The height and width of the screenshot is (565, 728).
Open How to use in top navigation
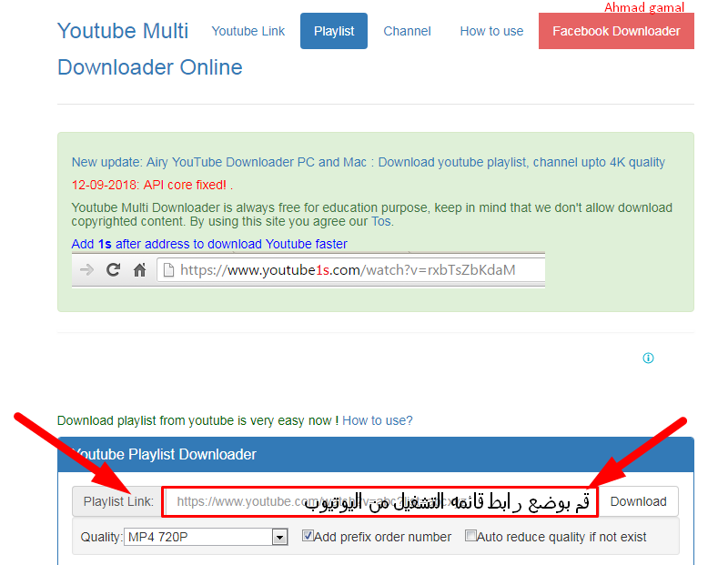click(x=491, y=31)
